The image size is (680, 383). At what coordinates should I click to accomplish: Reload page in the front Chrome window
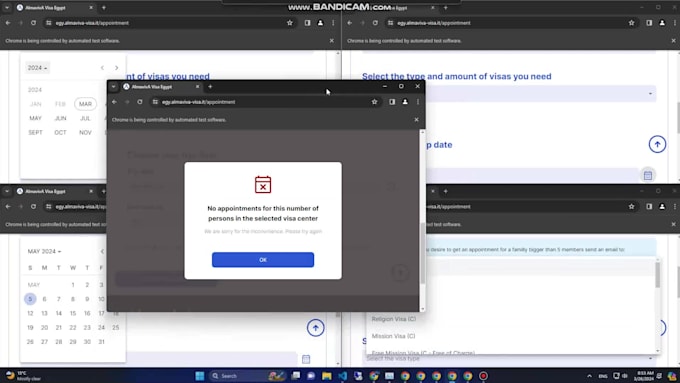140,102
